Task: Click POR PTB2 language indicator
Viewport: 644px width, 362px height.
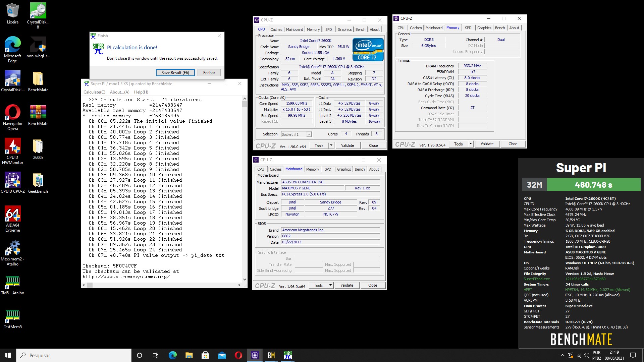Action: click(x=596, y=355)
